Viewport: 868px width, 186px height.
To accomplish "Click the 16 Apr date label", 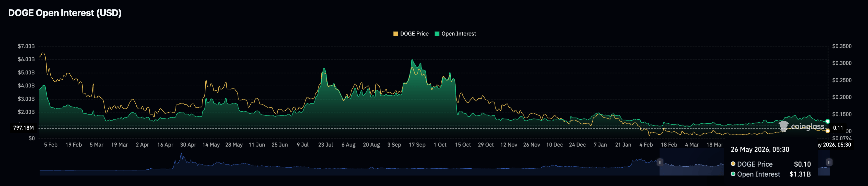I will [x=166, y=145].
